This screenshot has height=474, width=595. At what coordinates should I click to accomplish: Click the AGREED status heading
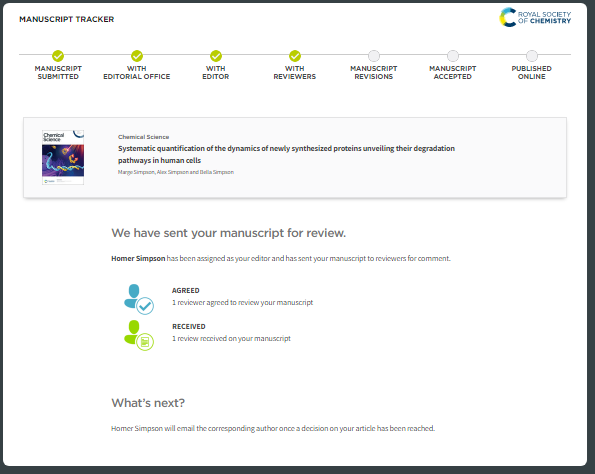coord(186,291)
